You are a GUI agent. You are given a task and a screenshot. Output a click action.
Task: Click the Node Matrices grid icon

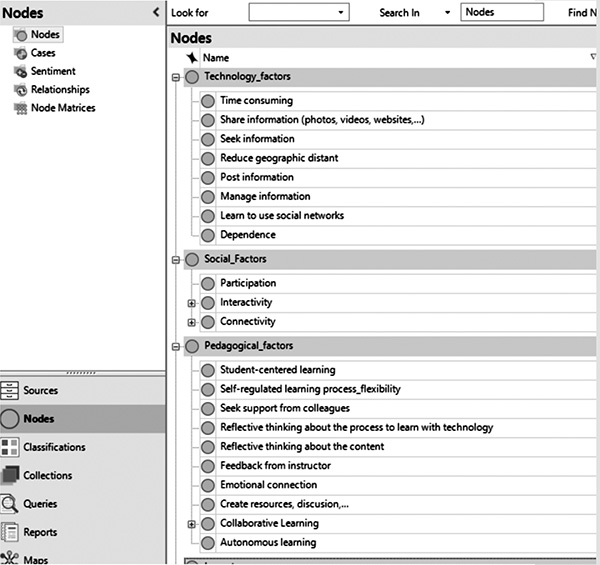(21, 108)
